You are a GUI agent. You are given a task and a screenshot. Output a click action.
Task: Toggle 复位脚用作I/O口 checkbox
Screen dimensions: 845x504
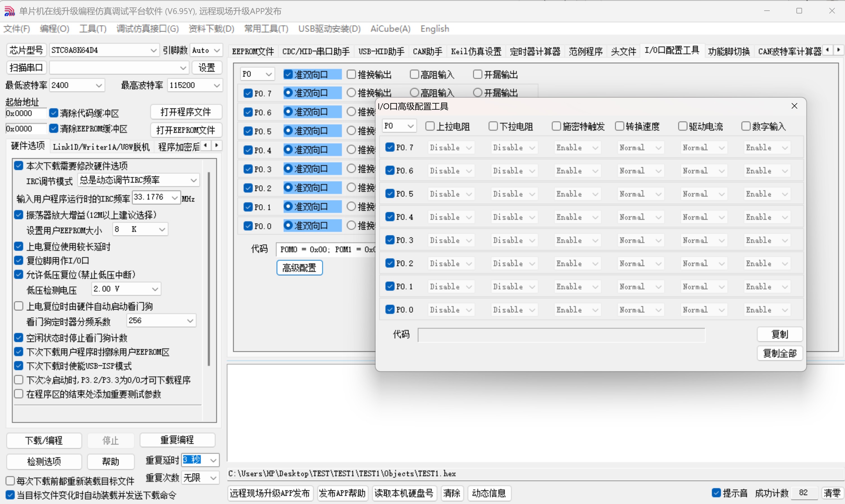coord(18,261)
